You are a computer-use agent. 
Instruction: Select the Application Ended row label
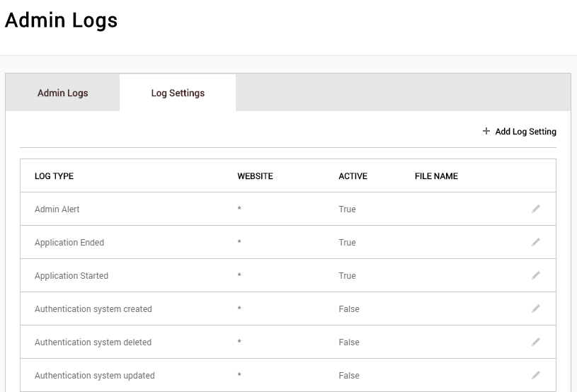[69, 242]
